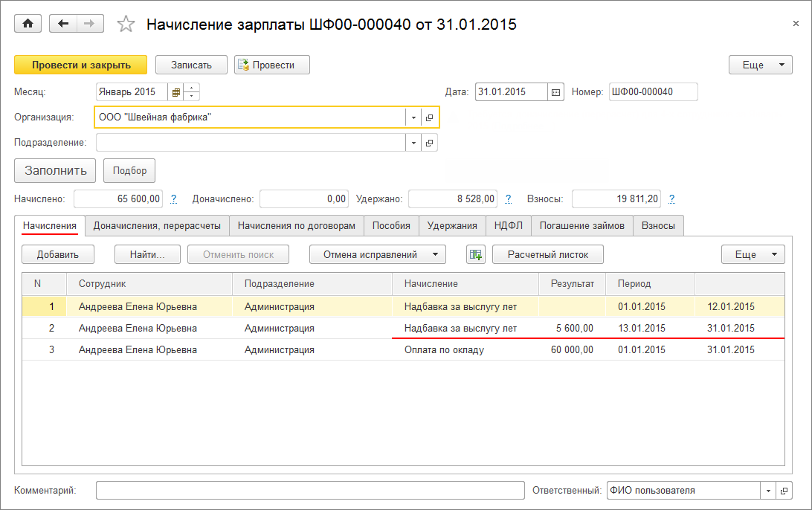Open organization form via Организация open icon
812x510 pixels.
tap(430, 117)
